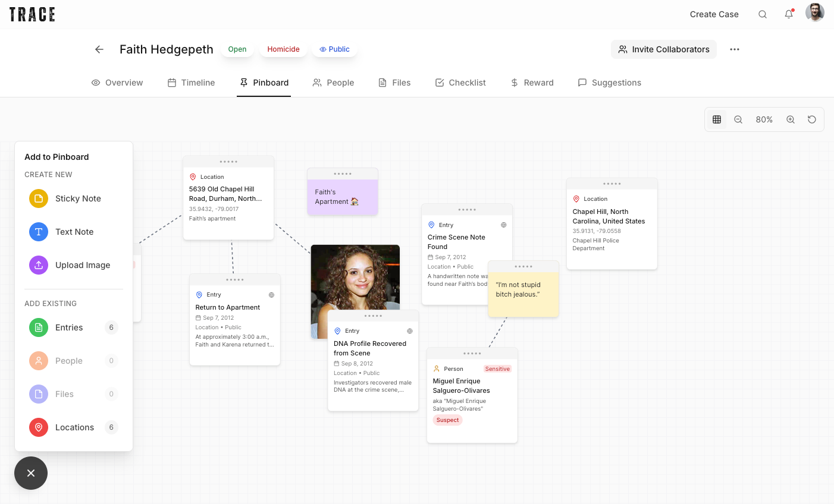Zoom in the pinboard

(x=791, y=119)
